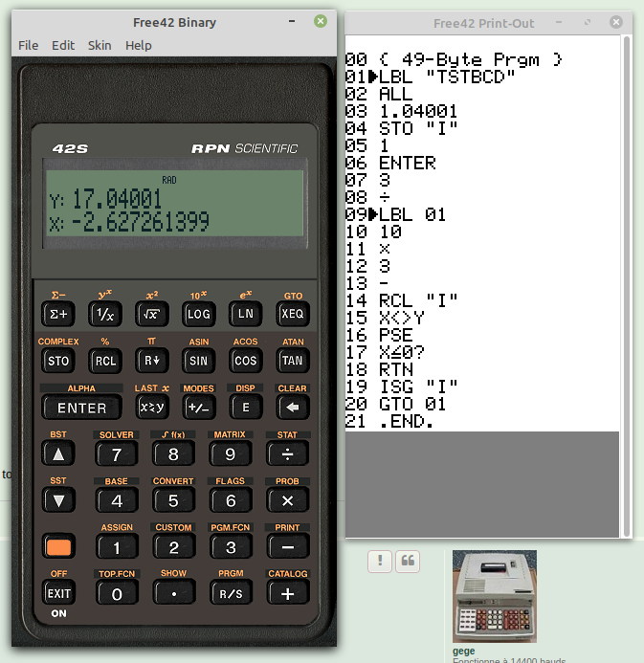The width and height of the screenshot is (644, 663).
Task: Tap the RCL key
Action: [x=105, y=361]
